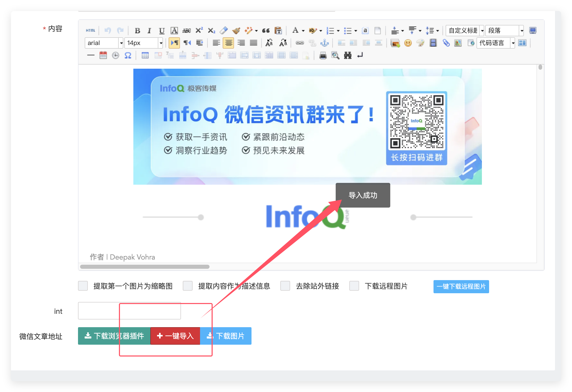
Task: Expand ordered list style dropdown arrow
Action: [338, 31]
